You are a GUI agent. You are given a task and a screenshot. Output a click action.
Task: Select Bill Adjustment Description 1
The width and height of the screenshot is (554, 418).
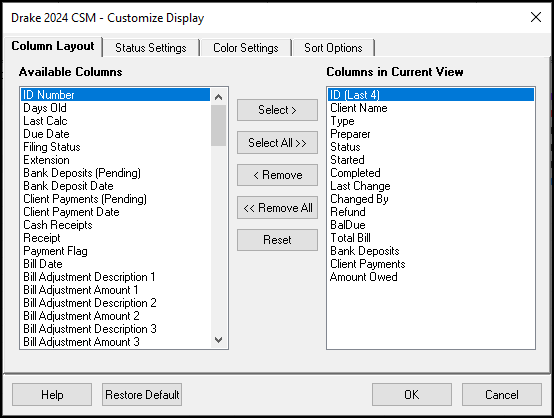coord(115,277)
